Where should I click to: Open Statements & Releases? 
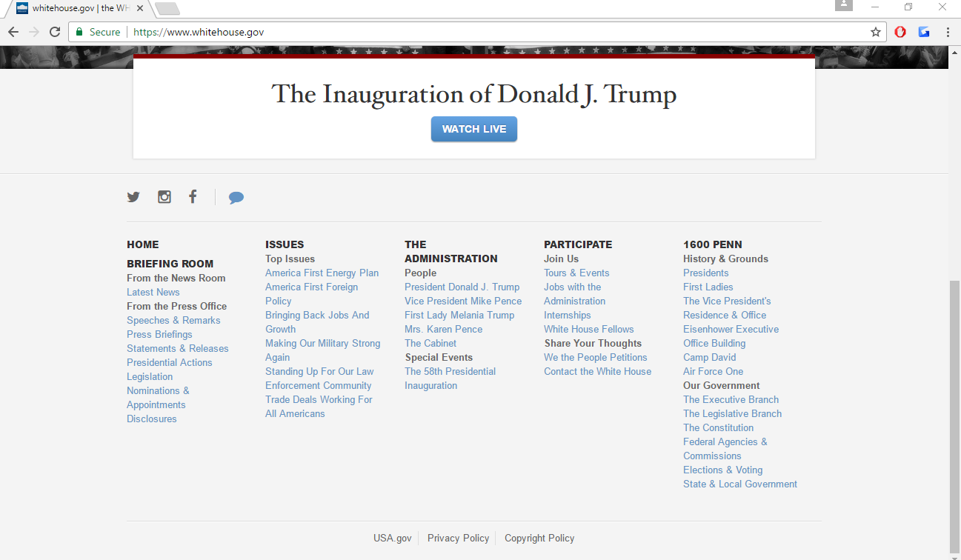coord(178,348)
